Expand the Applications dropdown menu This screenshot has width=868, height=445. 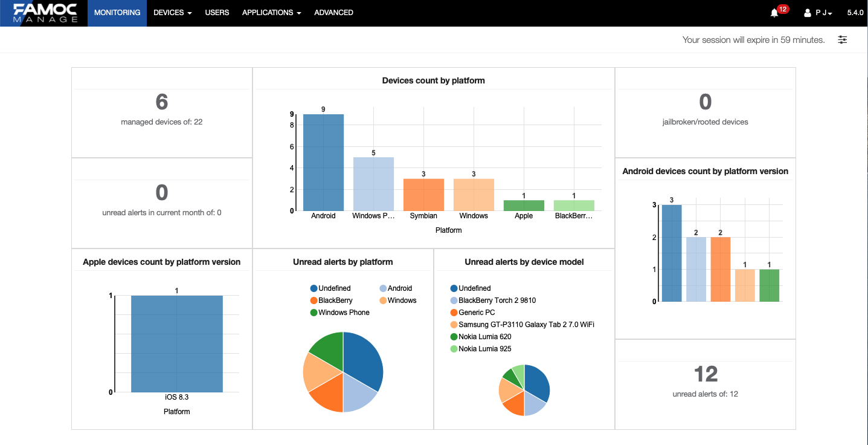pyautogui.click(x=271, y=13)
